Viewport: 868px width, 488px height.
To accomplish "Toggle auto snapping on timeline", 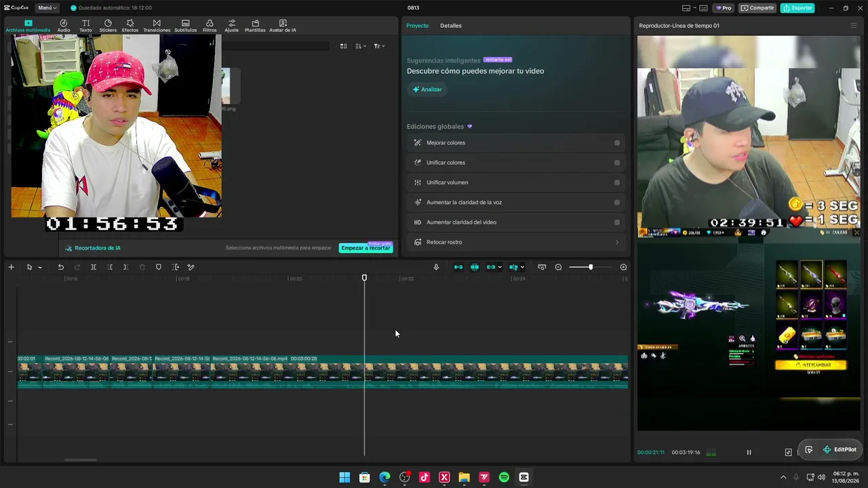I will (475, 267).
